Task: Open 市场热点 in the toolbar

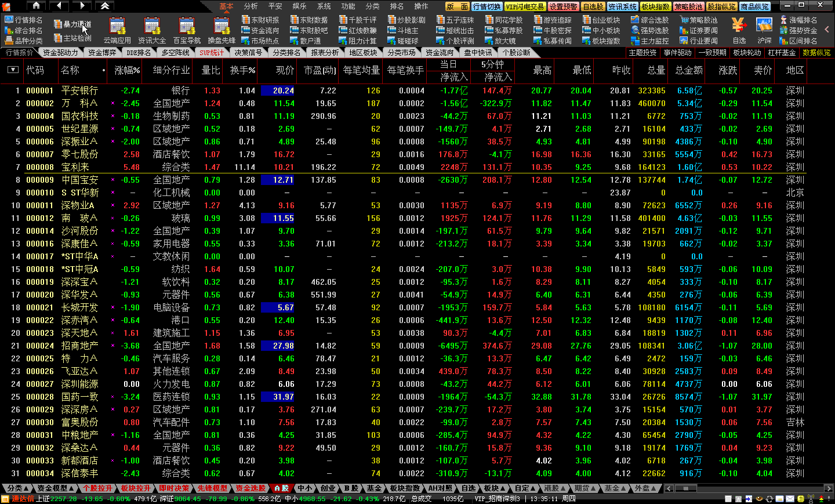Action: point(260,41)
